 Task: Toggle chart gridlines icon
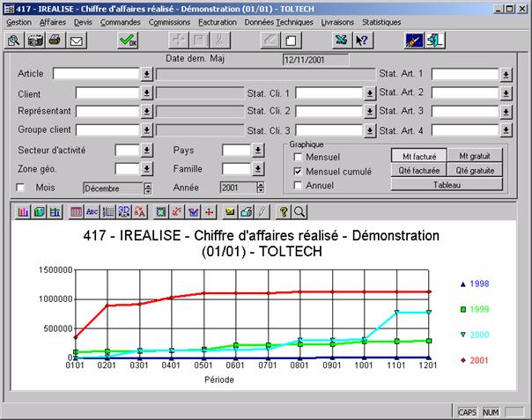pyautogui.click(x=107, y=212)
